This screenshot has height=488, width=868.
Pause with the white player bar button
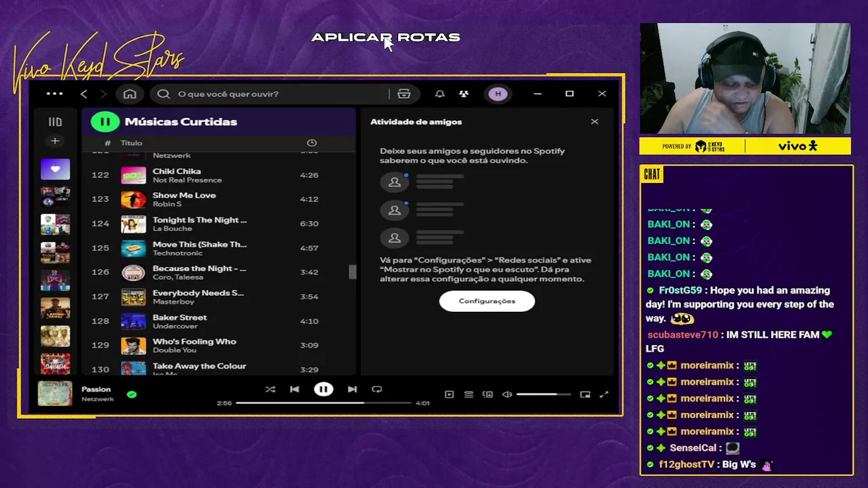coord(323,389)
